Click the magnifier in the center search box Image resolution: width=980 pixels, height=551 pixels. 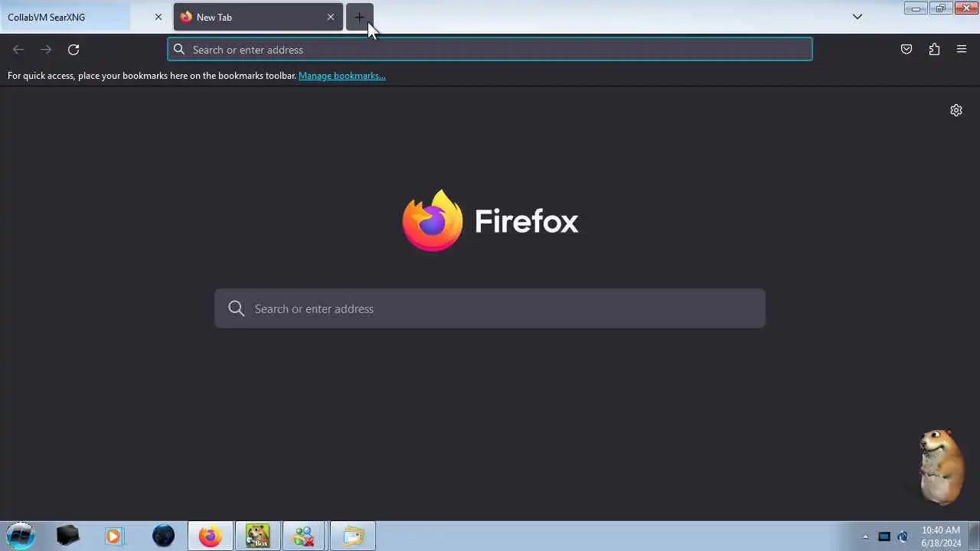click(237, 308)
